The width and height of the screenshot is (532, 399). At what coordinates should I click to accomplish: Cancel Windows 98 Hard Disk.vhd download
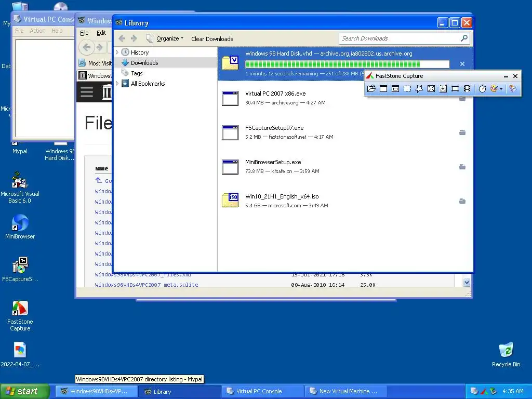tap(462, 64)
